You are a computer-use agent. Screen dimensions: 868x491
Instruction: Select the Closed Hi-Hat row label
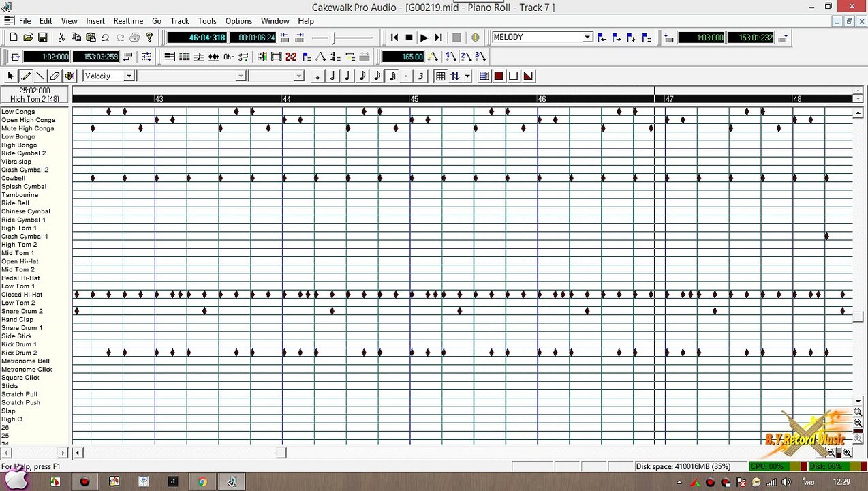coord(22,295)
